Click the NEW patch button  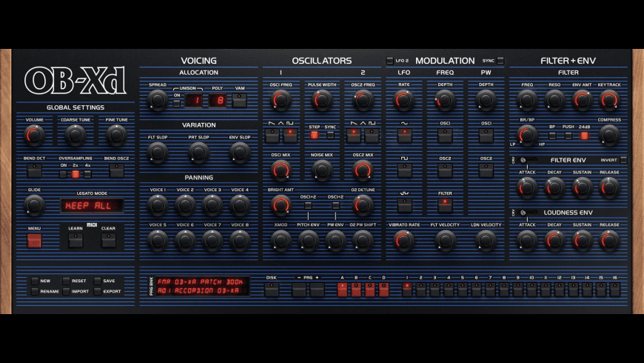pos(35,281)
